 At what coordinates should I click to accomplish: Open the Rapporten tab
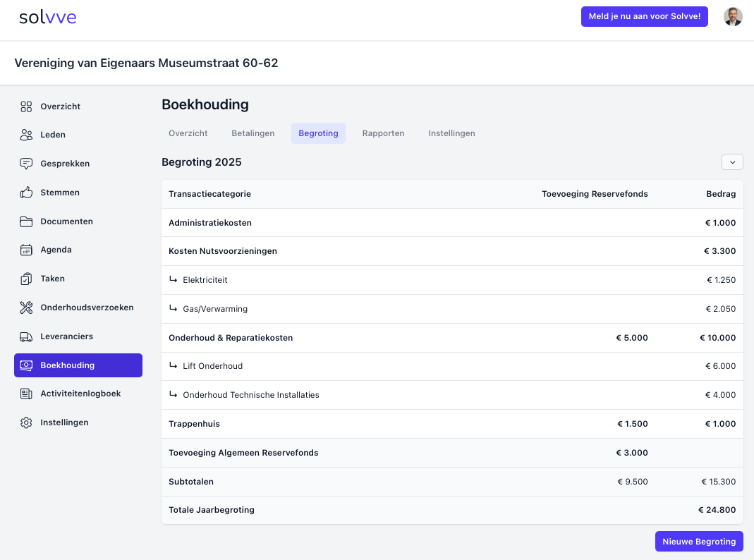click(x=383, y=133)
